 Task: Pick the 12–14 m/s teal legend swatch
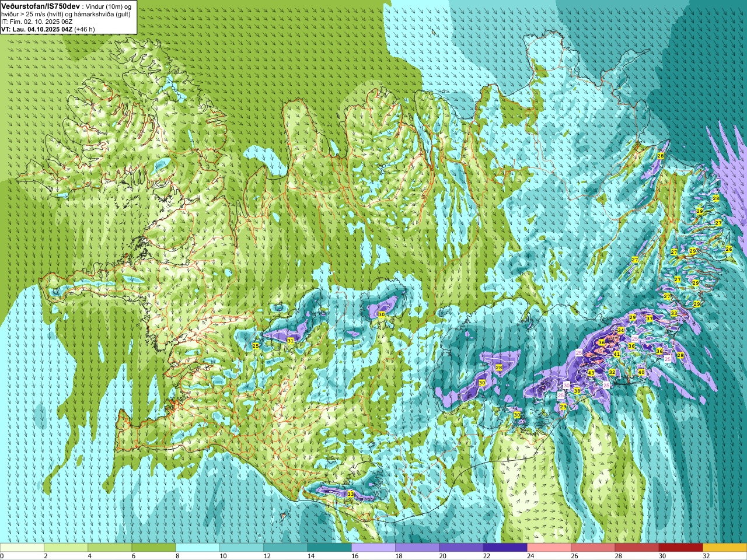[285, 548]
